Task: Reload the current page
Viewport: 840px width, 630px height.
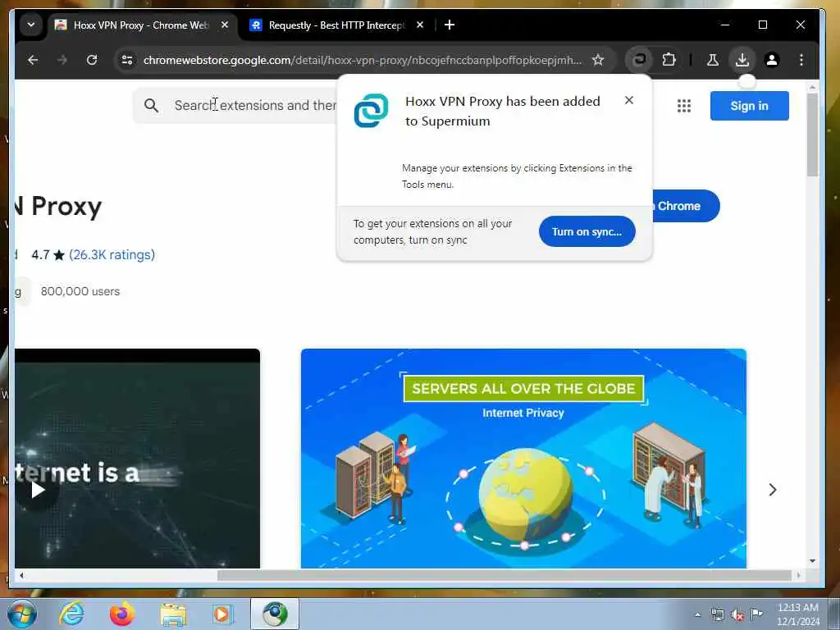Action: click(92, 60)
